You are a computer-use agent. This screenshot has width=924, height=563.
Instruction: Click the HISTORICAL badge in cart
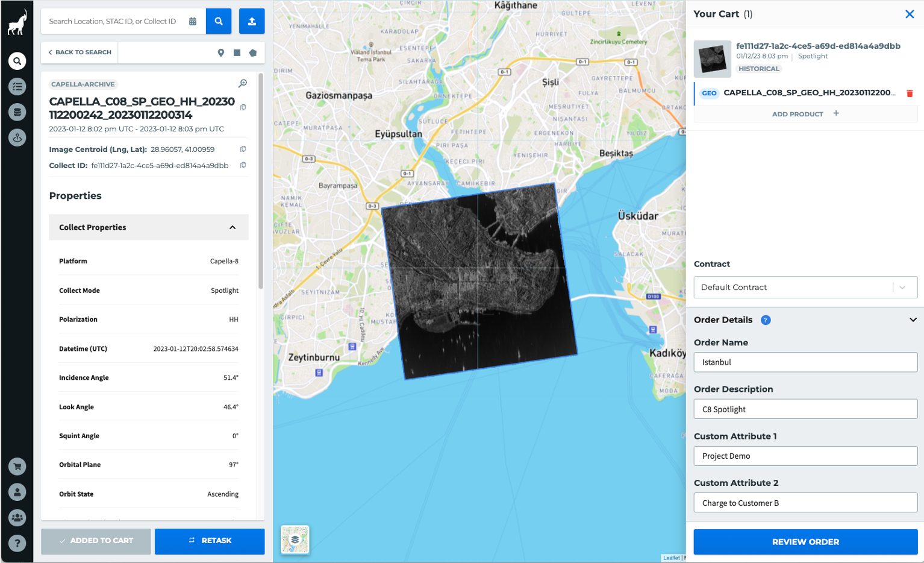click(x=759, y=69)
